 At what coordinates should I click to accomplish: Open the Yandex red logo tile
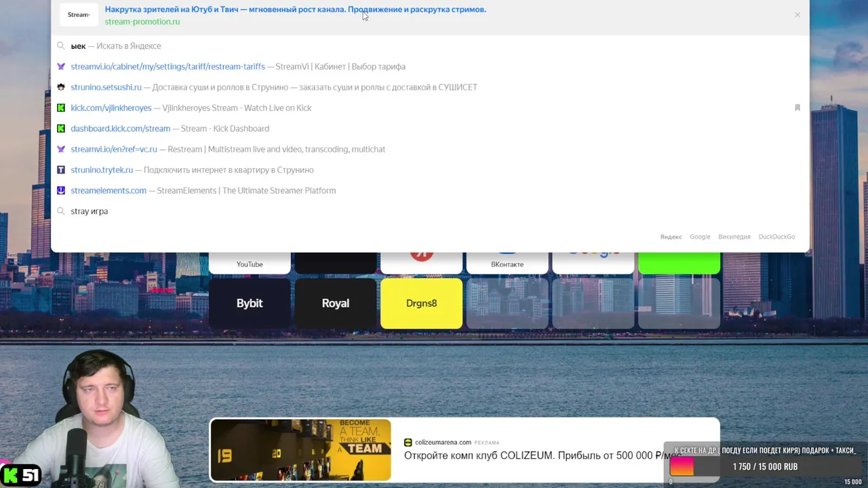[421, 263]
